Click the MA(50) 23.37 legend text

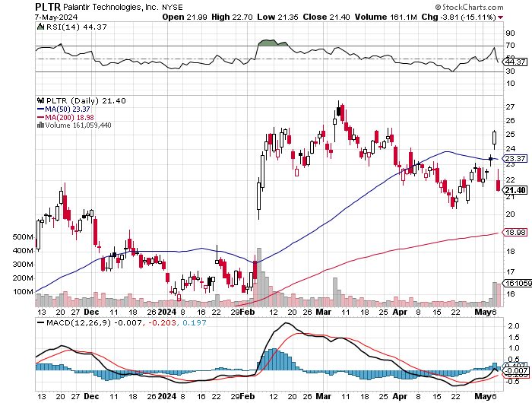coord(68,109)
